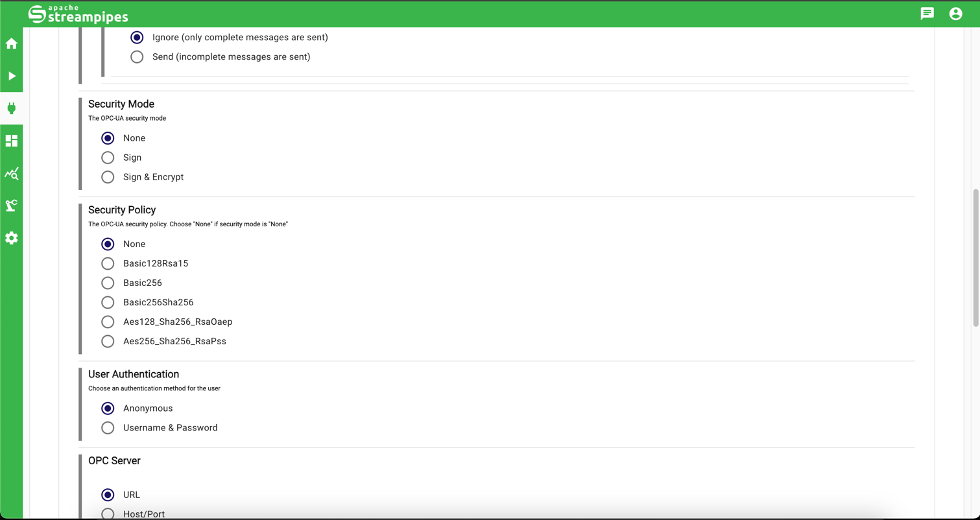Open the Configuration gear icon in sidebar

tap(12, 238)
